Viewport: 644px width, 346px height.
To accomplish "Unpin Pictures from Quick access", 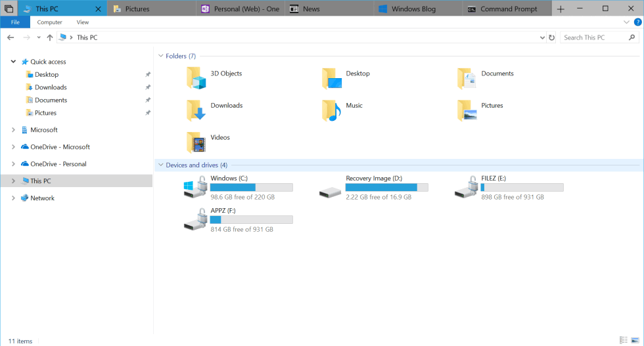I will (x=148, y=112).
